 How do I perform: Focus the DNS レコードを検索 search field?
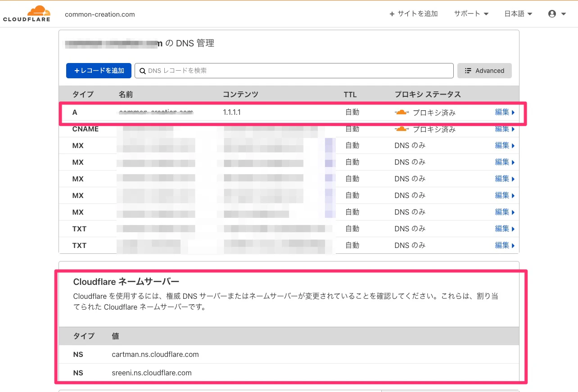pos(294,71)
